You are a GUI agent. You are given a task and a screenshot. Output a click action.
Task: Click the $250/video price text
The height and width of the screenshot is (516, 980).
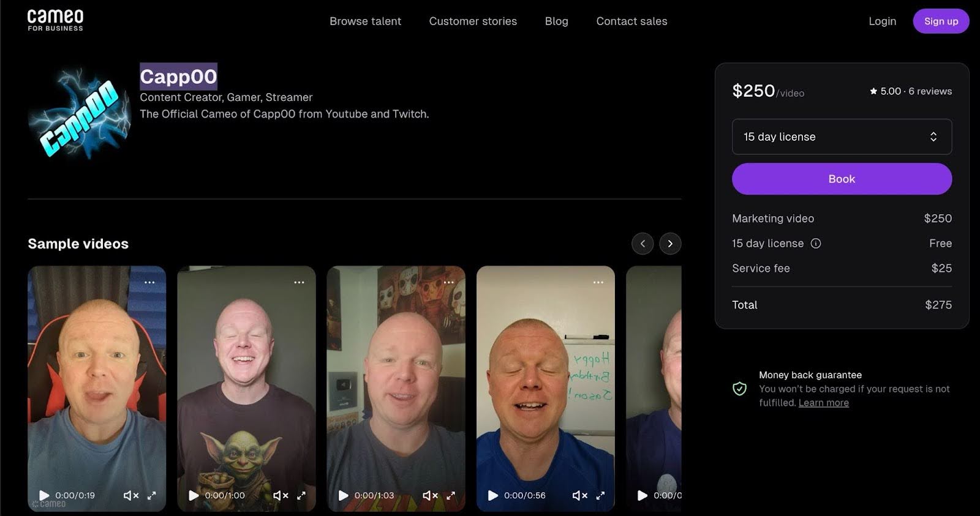[x=768, y=91]
